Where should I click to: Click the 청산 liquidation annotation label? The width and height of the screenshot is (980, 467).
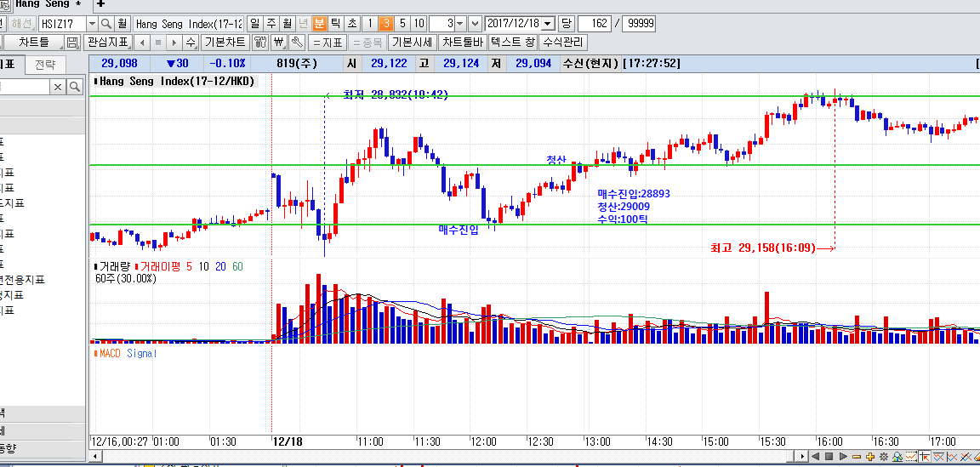pyautogui.click(x=556, y=160)
